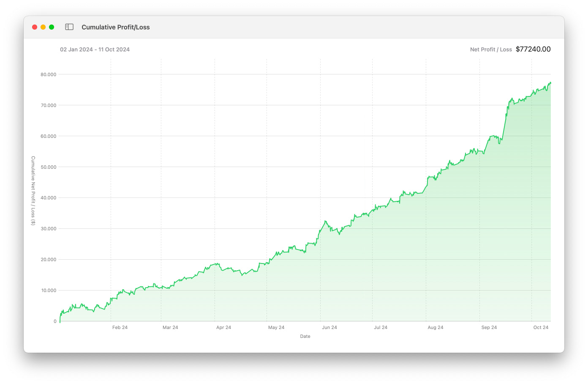Image resolution: width=588 pixels, height=384 pixels.
Task: Maximize window using green button
Action: (52, 27)
